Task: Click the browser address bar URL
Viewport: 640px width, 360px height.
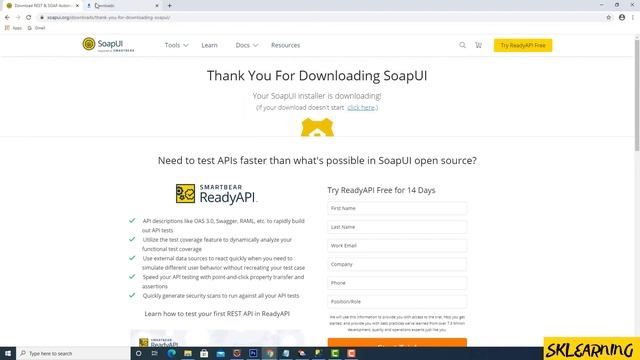Action: [x=109, y=18]
